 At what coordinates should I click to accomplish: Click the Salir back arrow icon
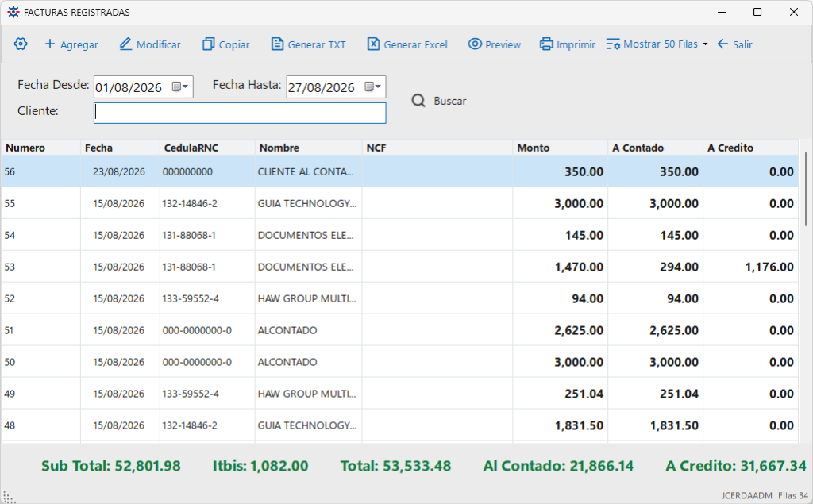(x=722, y=44)
